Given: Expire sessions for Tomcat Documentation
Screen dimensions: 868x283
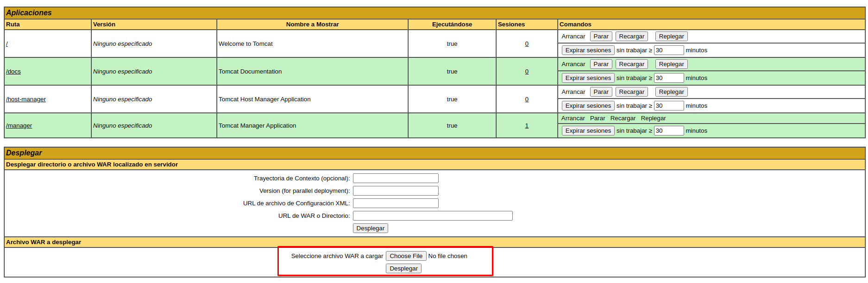Looking at the screenshot, I should [588, 78].
